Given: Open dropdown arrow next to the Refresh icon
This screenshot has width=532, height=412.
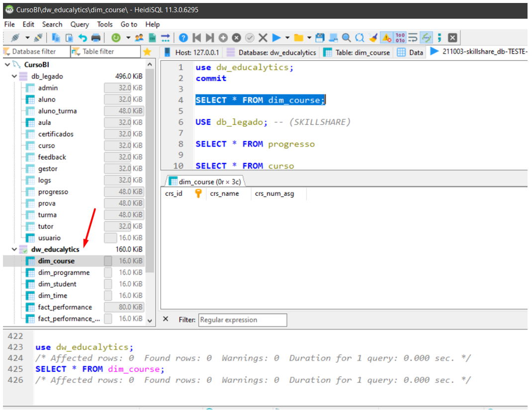Looking at the screenshot, I should 128,38.
